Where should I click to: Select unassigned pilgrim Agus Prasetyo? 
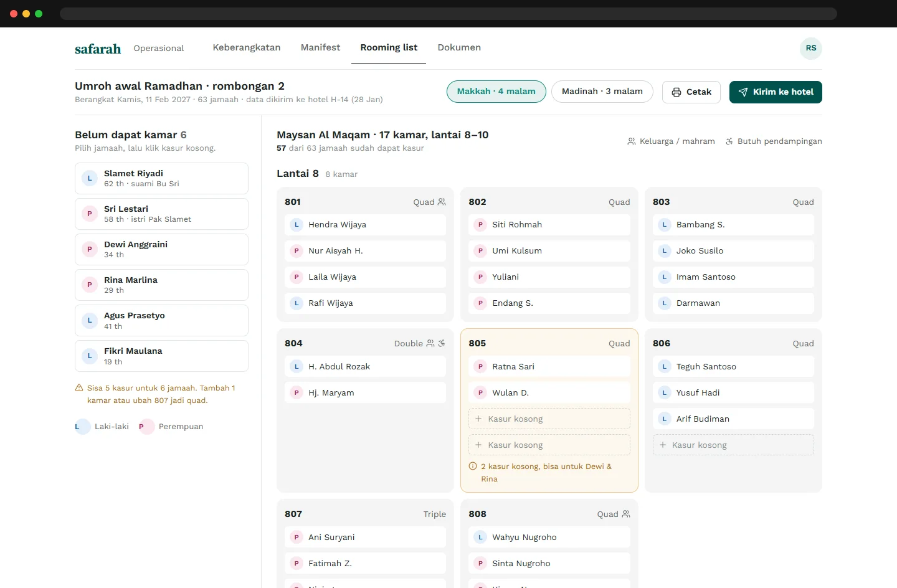coord(161,320)
